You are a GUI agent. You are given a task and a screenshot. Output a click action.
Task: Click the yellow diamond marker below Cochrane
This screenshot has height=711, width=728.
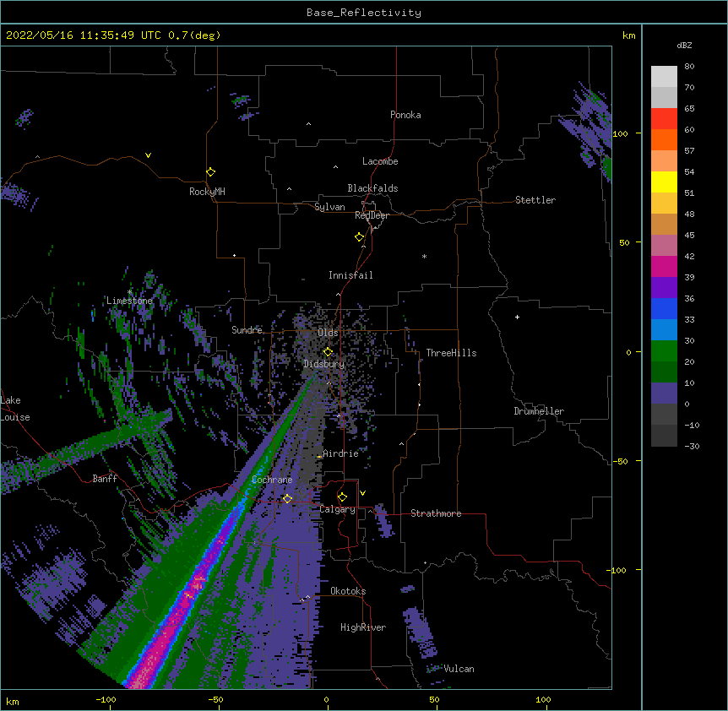[287, 498]
